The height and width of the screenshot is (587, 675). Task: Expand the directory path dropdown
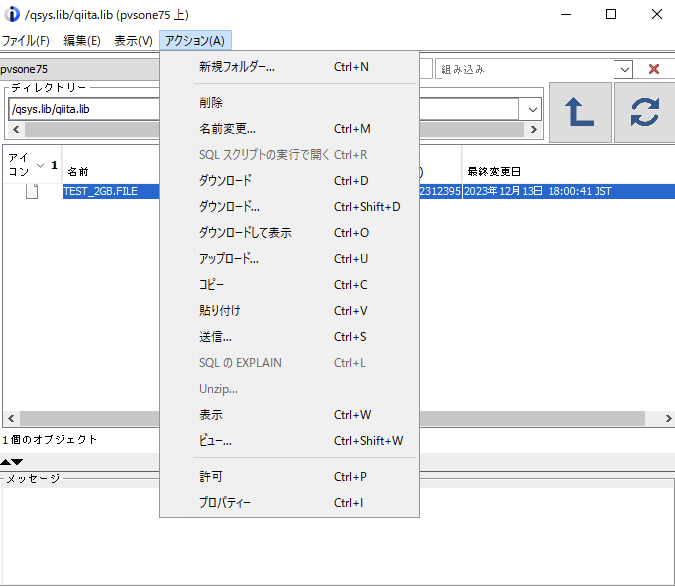pyautogui.click(x=533, y=109)
